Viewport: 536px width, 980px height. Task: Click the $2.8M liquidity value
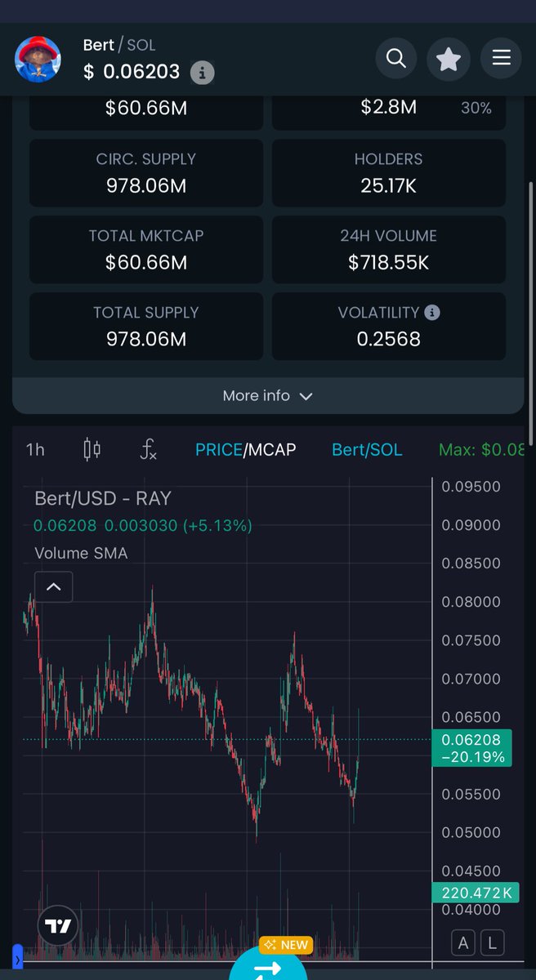[x=389, y=107]
